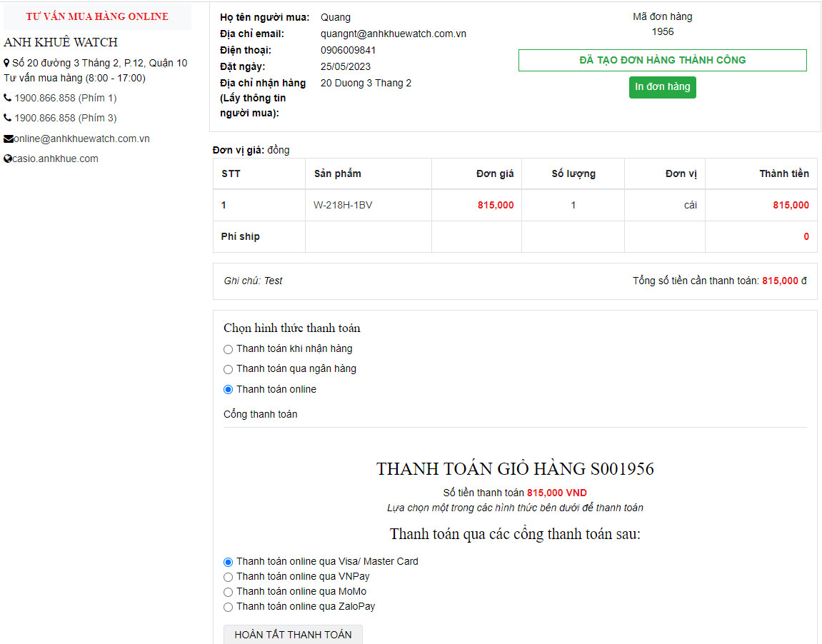Click the Ghi chú: Test note

253,281
